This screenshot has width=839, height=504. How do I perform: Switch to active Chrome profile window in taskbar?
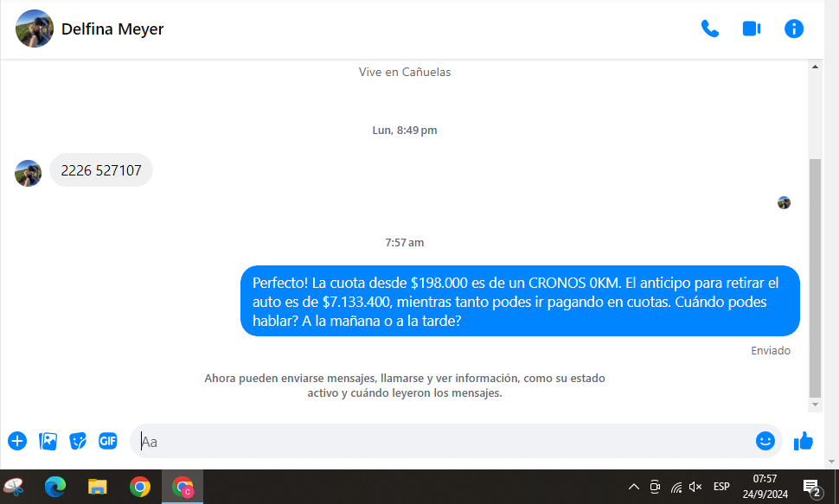(183, 487)
